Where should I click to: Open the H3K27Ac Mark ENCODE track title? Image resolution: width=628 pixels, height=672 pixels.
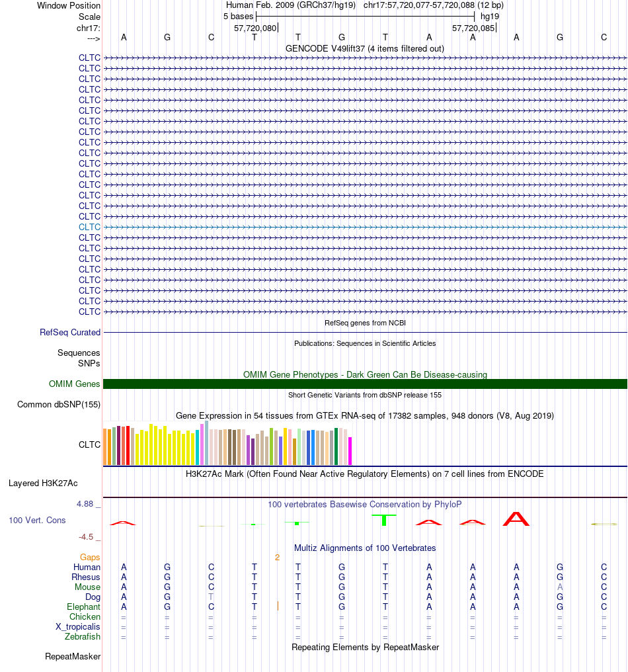pyautogui.click(x=364, y=474)
